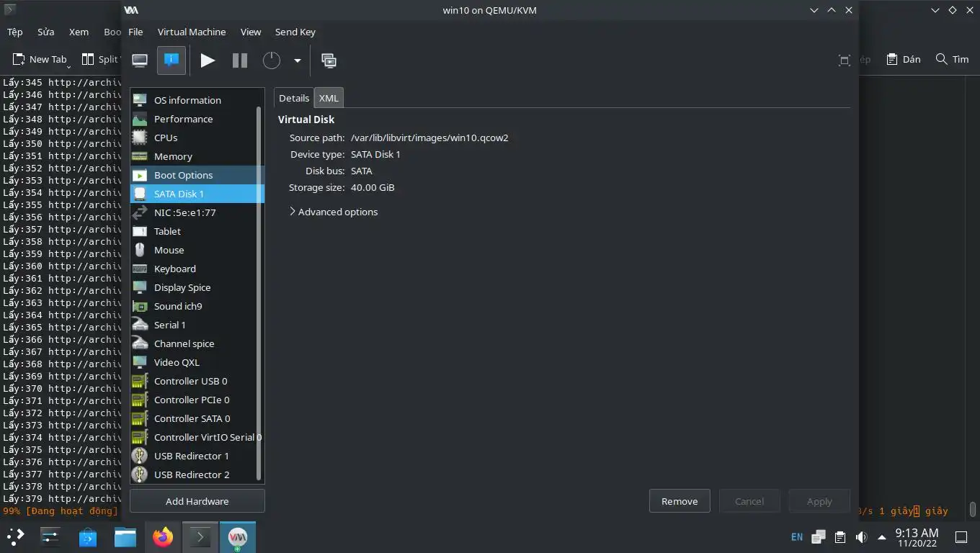Screen dimensions: 980x553
Task: Click the terminal toolbar square-bracket icon beside Dán
Action: coord(845,60)
